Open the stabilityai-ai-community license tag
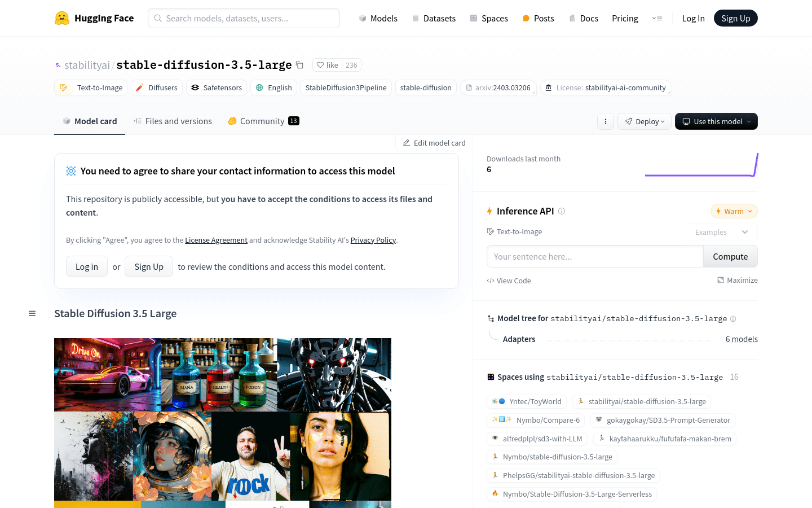This screenshot has height=508, width=812. tap(606, 87)
